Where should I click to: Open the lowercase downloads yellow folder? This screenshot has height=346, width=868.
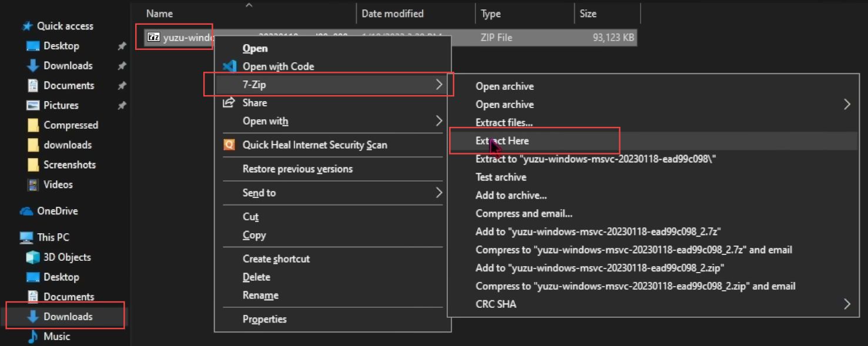pos(68,145)
